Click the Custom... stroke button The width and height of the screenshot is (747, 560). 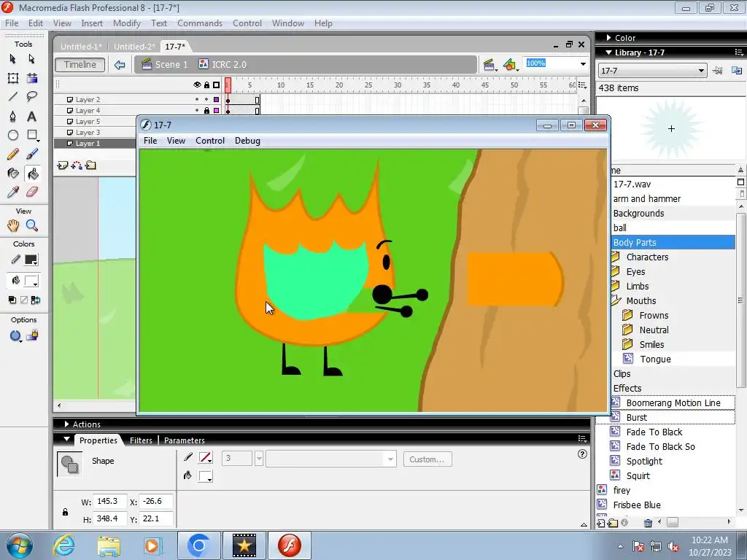pyautogui.click(x=427, y=459)
